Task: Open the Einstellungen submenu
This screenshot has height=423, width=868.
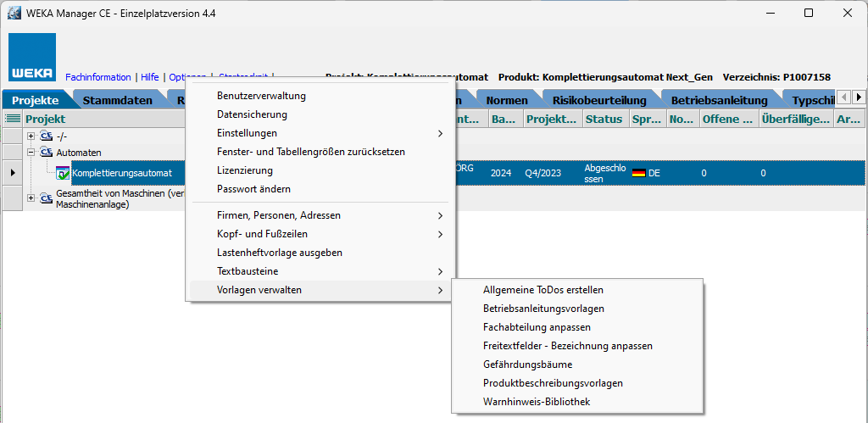Action: (247, 133)
